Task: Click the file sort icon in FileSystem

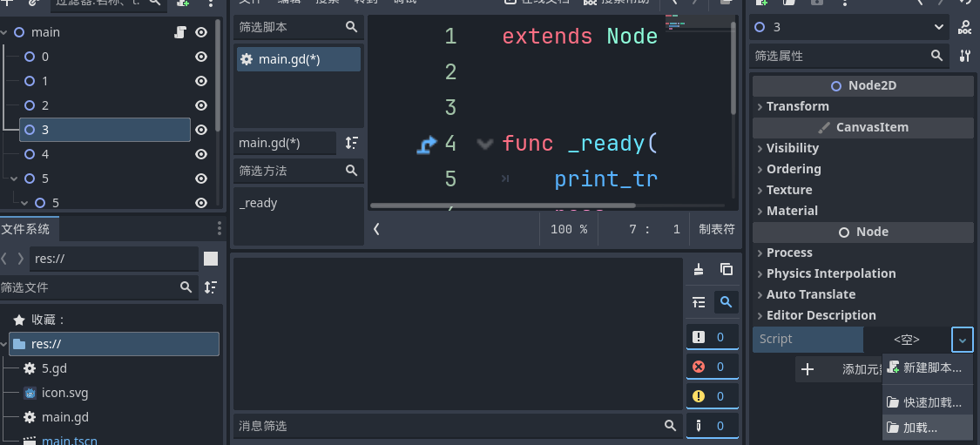Action: pos(210,287)
